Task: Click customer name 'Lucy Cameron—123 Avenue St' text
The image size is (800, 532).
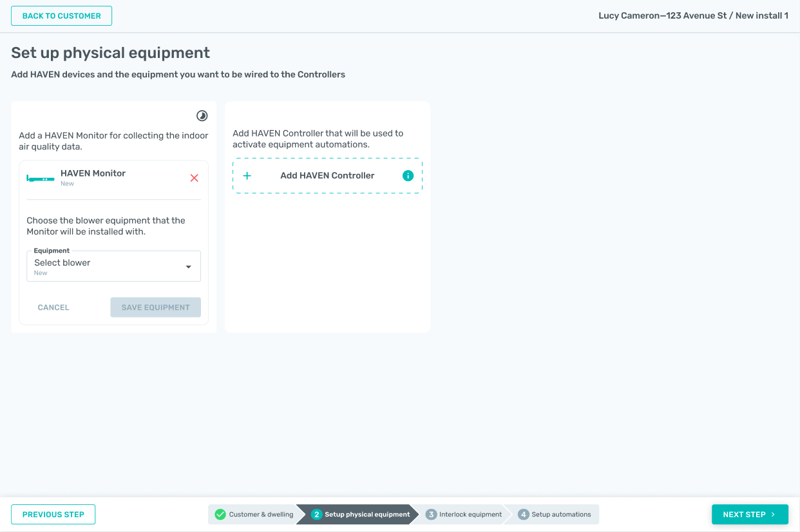Action: coord(662,15)
